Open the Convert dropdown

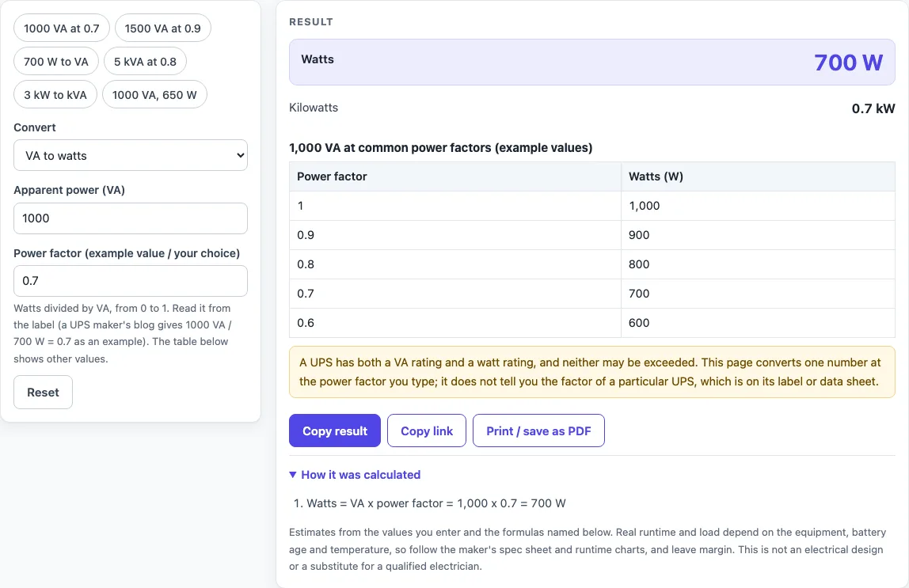click(x=131, y=155)
